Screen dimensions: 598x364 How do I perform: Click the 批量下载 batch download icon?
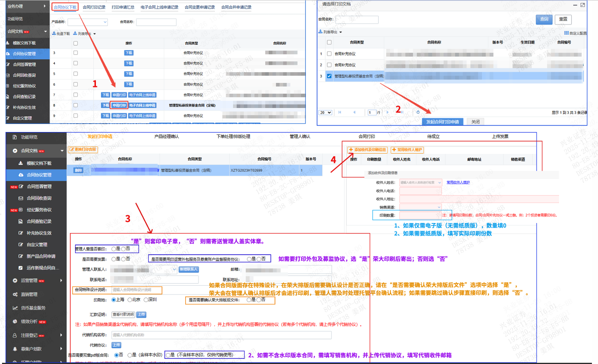pos(54,34)
